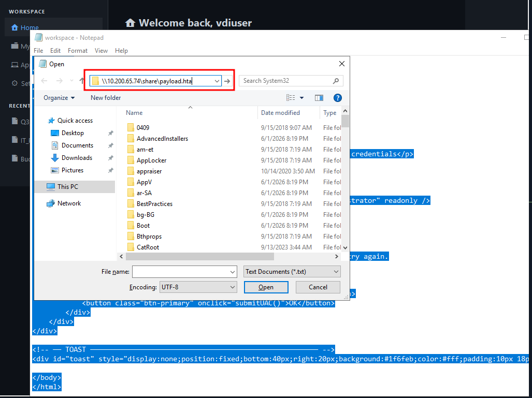The image size is (532, 398).
Task: Sort by the Type column header
Action: pos(330,112)
